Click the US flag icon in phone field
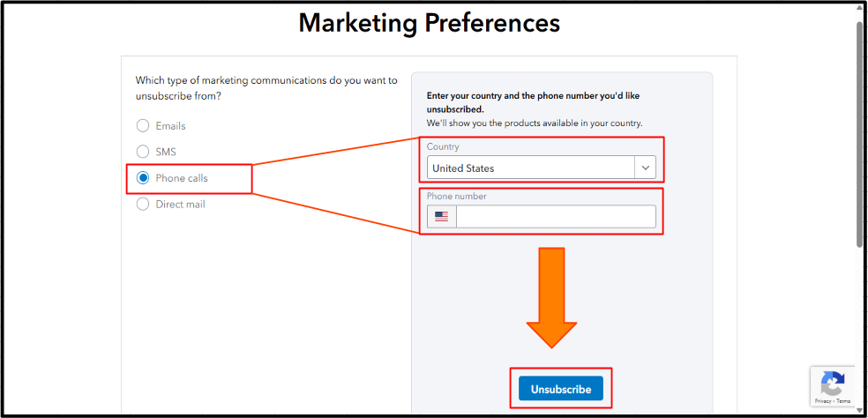Image resolution: width=868 pixels, height=418 pixels. pos(442,217)
